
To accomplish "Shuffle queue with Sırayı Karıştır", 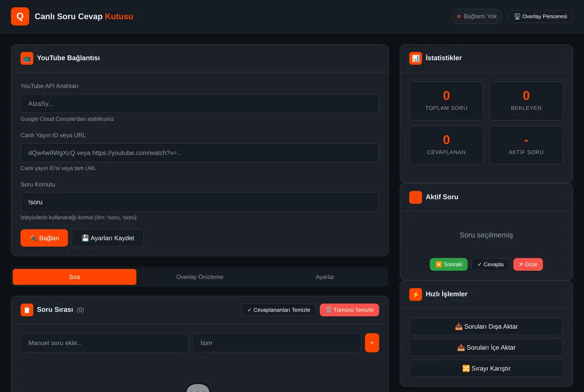I will point(486,368).
